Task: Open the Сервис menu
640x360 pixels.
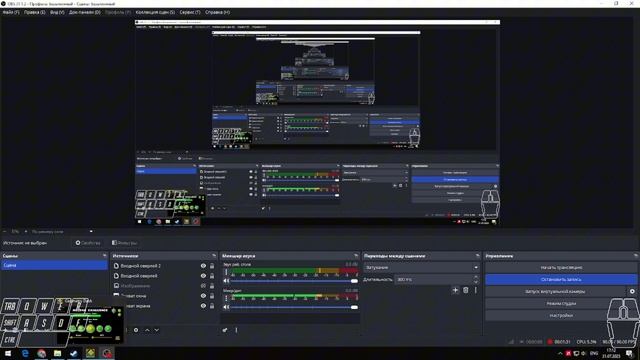Action: [190, 12]
